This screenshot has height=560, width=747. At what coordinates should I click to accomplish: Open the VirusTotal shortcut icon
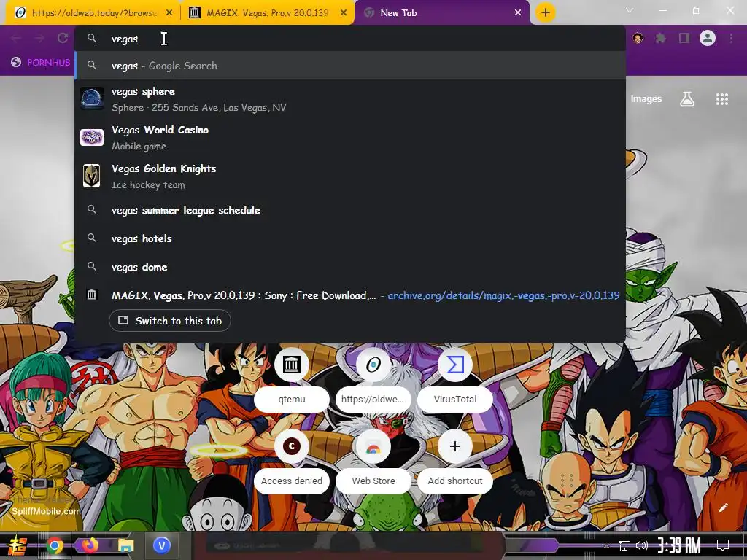[x=455, y=365]
